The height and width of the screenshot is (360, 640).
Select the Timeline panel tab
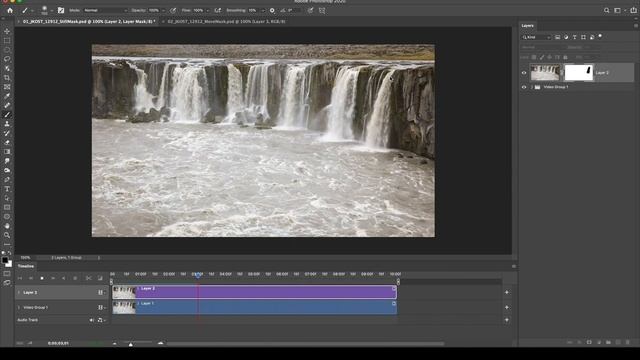click(x=26, y=266)
